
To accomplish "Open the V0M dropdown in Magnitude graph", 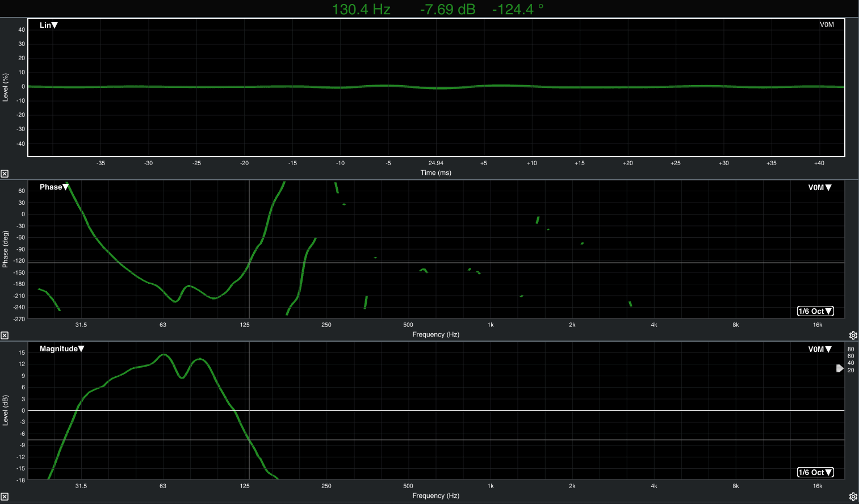I will 820,349.
